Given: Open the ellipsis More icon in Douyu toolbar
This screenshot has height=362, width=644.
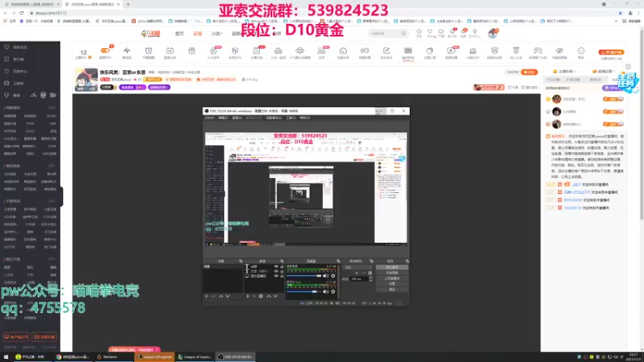Looking at the screenshot, I should [x=580, y=51].
